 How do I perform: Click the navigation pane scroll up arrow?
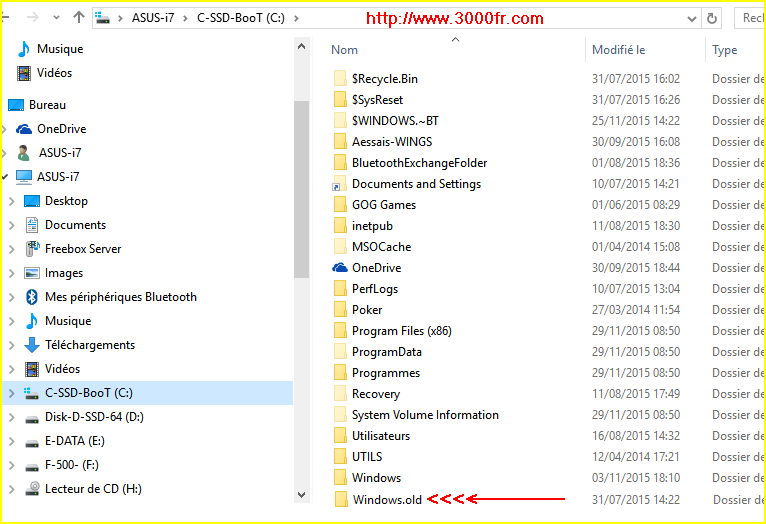pyautogui.click(x=301, y=46)
